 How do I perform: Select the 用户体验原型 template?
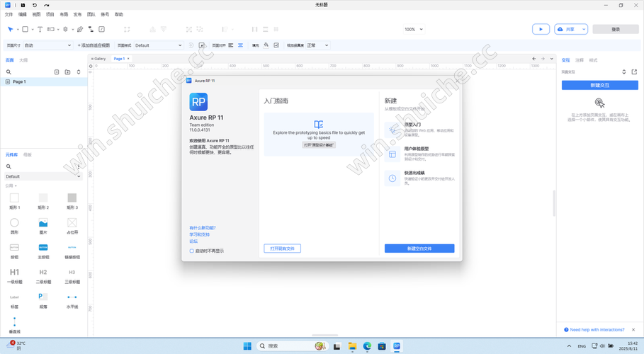point(419,154)
